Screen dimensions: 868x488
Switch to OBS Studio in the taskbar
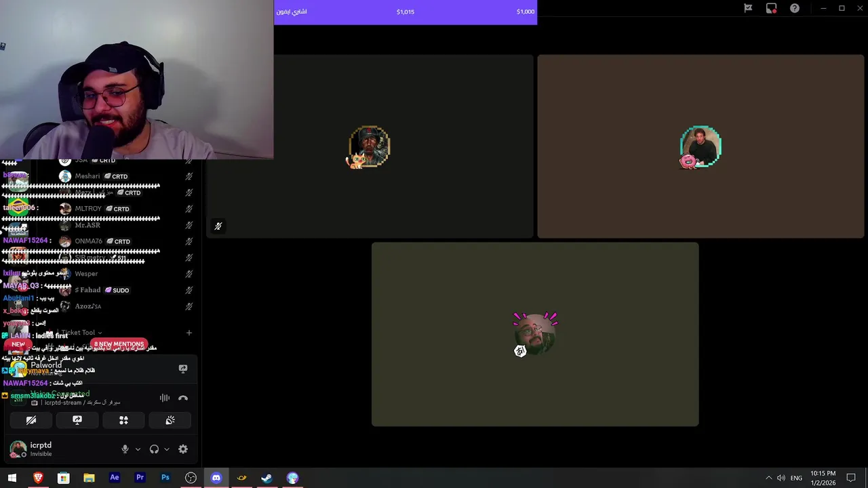[191, 478]
